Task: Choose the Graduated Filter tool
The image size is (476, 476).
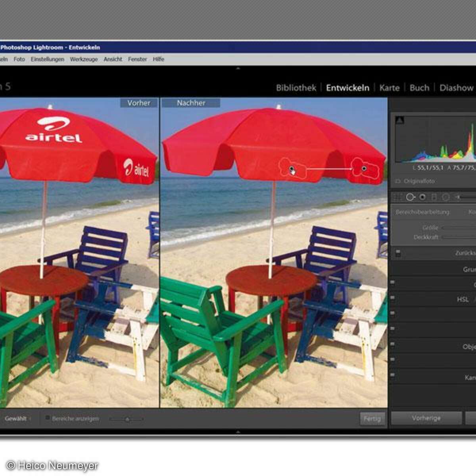Action: pos(434,197)
